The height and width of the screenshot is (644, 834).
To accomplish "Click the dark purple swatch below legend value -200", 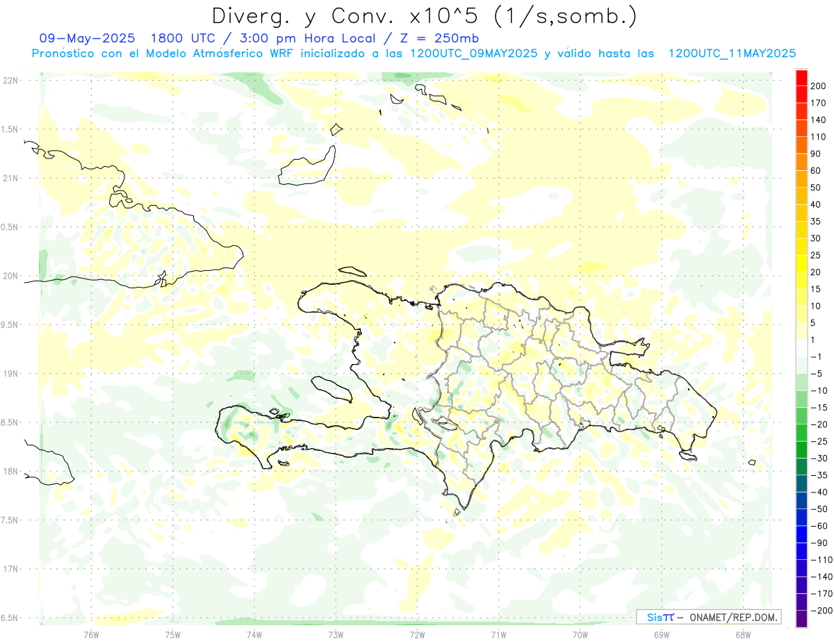I will tap(802, 618).
